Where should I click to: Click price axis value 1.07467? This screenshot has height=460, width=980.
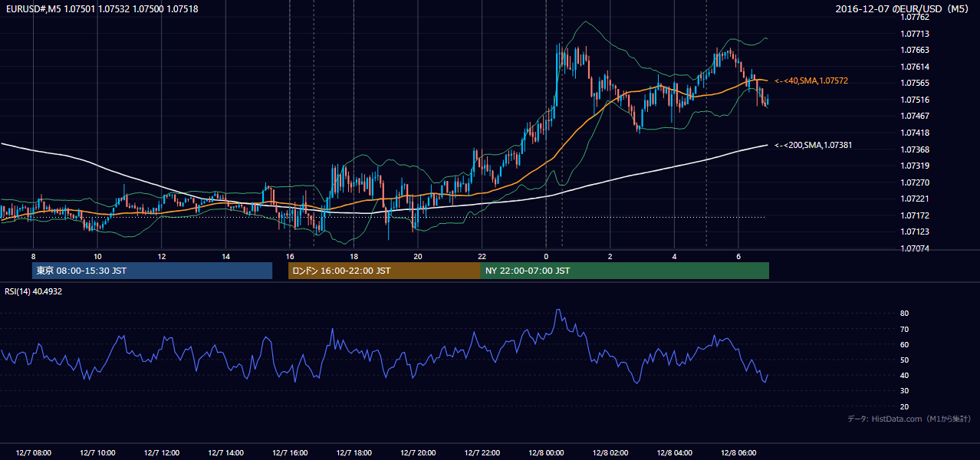tap(915, 116)
